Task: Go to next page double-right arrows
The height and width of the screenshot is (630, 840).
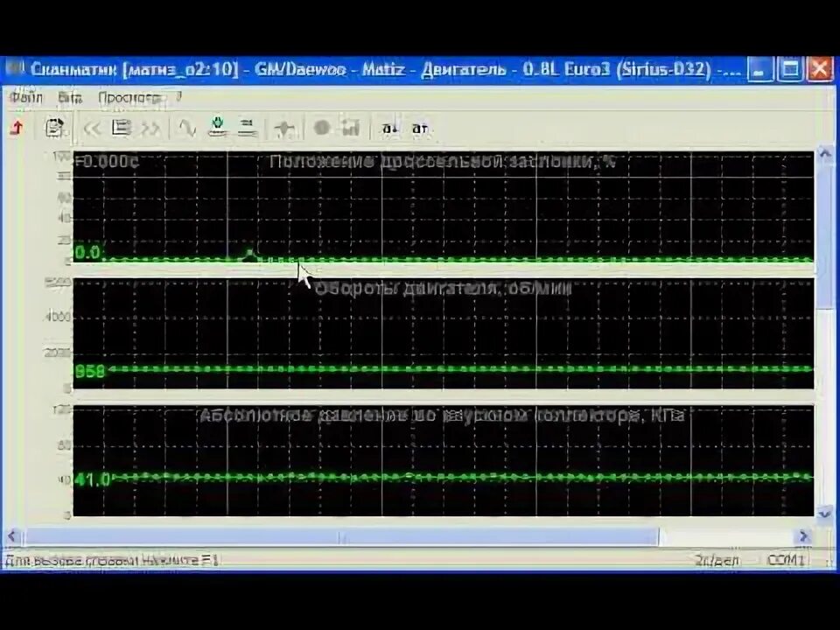Action: 150,129
